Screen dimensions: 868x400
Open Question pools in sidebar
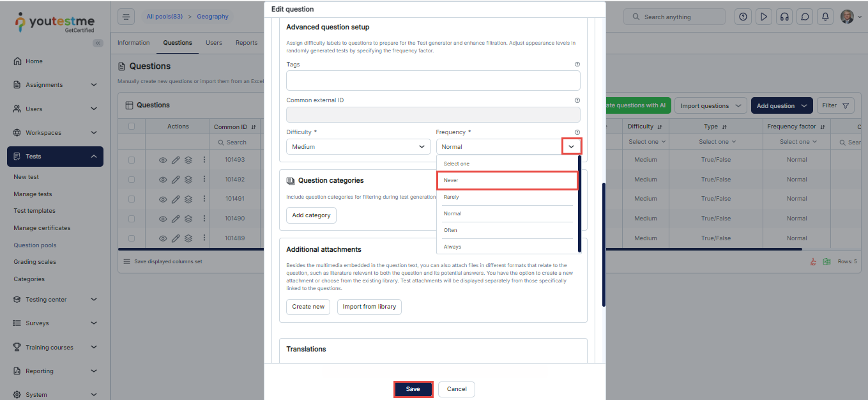pos(35,245)
